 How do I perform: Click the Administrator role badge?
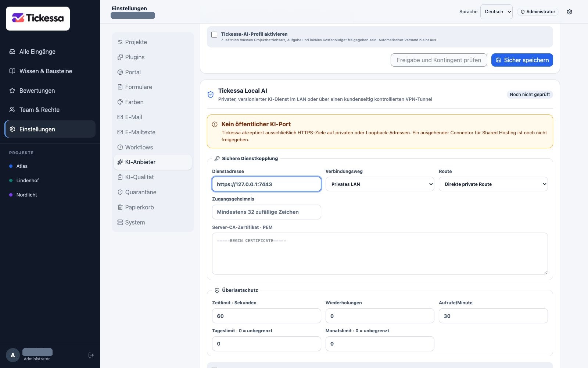(538, 12)
